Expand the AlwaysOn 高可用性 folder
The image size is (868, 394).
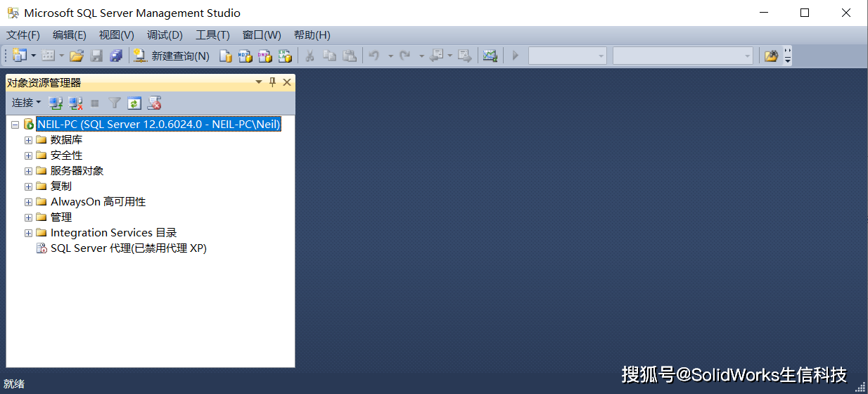coord(28,202)
